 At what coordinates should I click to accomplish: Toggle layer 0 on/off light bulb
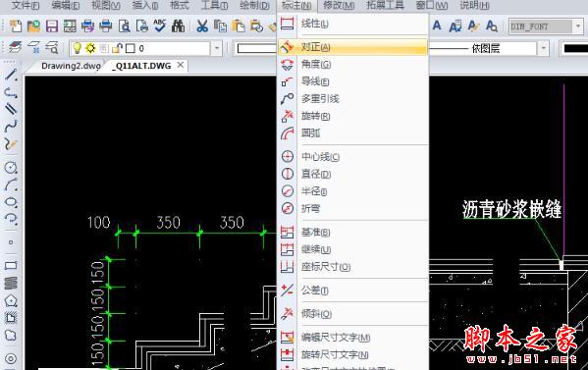pyautogui.click(x=77, y=48)
